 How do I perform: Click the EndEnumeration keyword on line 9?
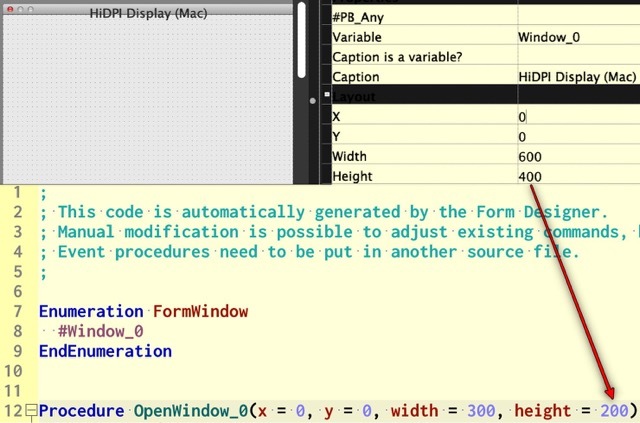click(x=105, y=351)
